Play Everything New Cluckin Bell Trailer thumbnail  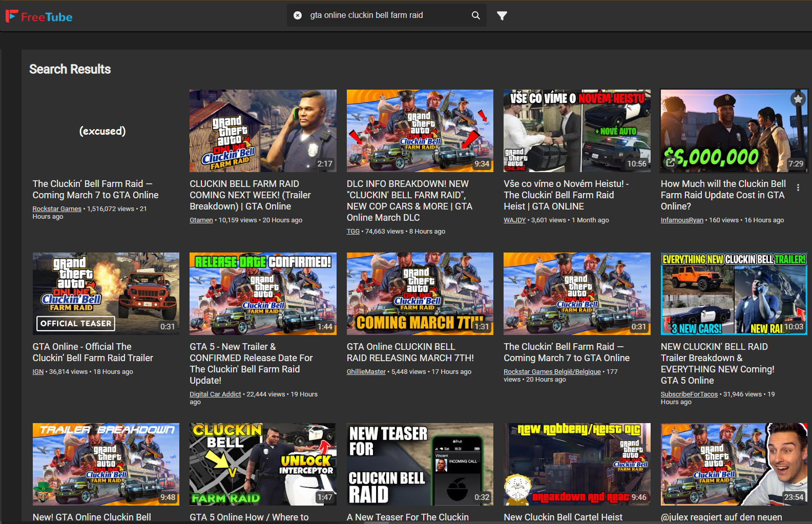pyautogui.click(x=734, y=294)
